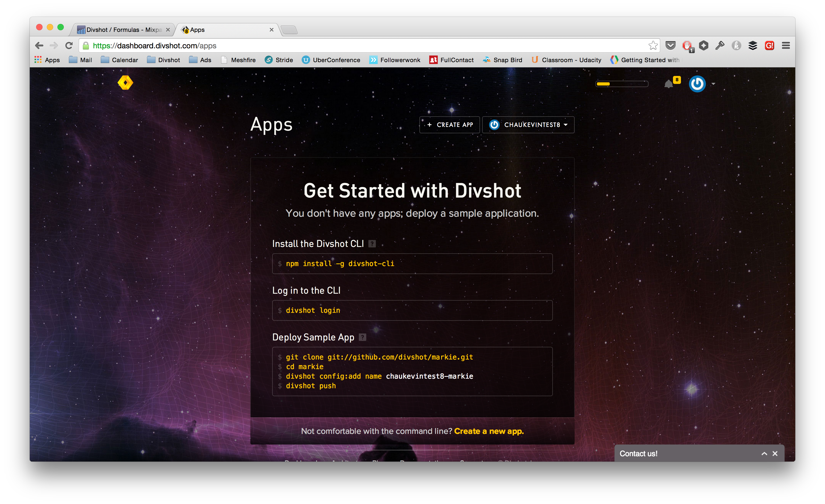Open the Divshot bookmarks folder
Viewport: 825px width, 504px height.
click(x=163, y=60)
